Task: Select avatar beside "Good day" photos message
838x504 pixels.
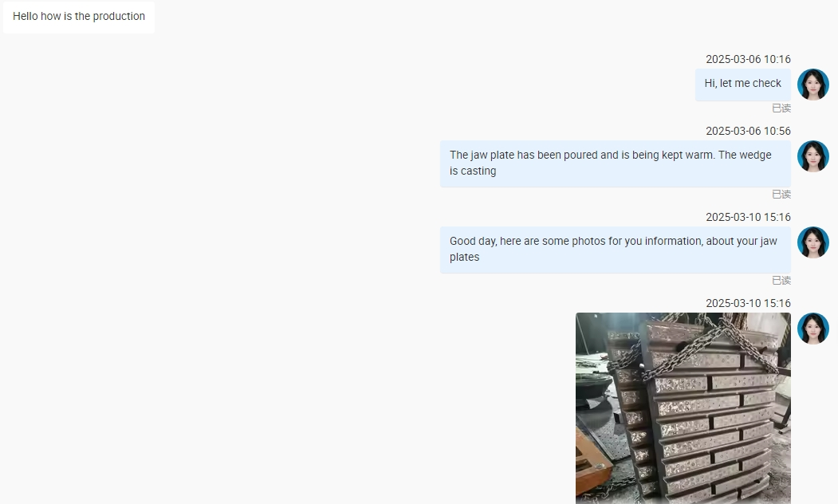Action: point(812,242)
